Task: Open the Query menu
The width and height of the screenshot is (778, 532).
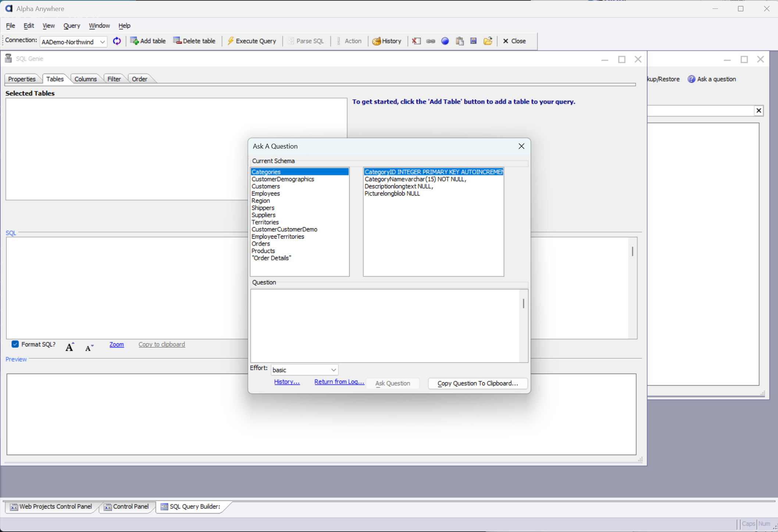Action: [72, 26]
